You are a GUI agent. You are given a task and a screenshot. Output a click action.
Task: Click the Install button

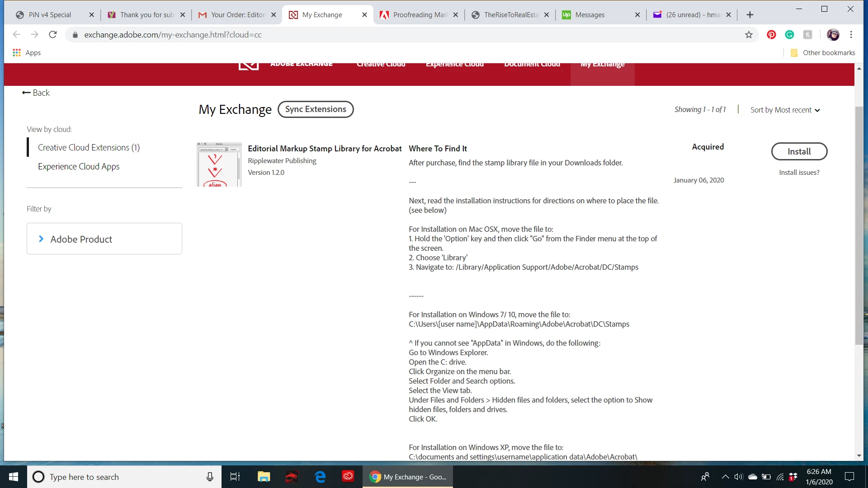(799, 151)
